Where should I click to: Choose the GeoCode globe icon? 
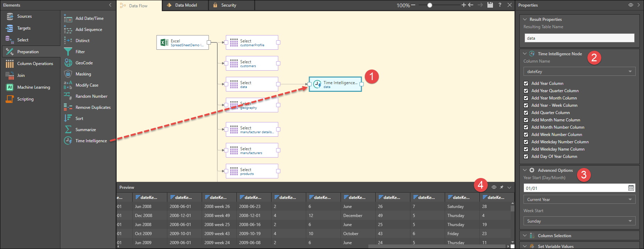click(x=68, y=63)
